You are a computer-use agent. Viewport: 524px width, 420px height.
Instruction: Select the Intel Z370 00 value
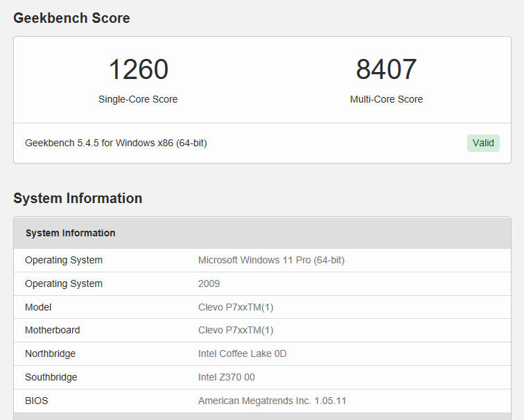click(227, 377)
